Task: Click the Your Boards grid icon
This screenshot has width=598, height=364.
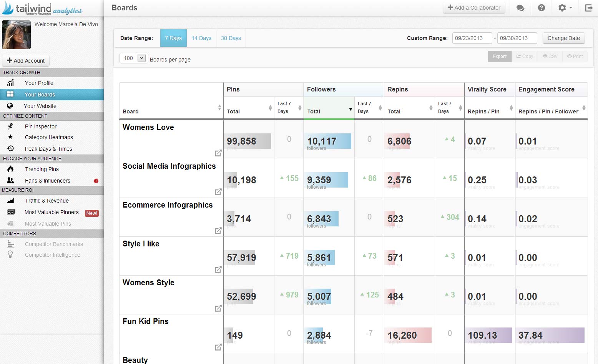Action: (x=10, y=94)
